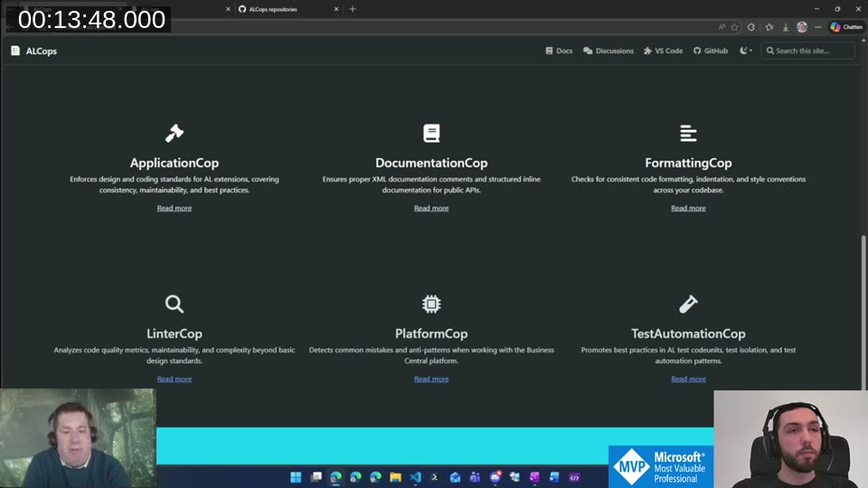
Task: Launch Visual Studio Code from the taskbar
Action: click(415, 477)
